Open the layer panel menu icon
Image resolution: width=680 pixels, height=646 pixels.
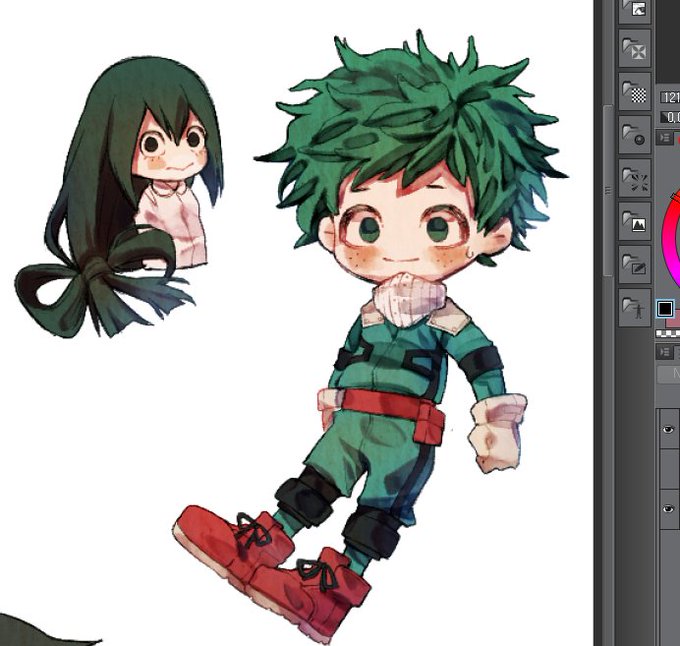(x=664, y=352)
